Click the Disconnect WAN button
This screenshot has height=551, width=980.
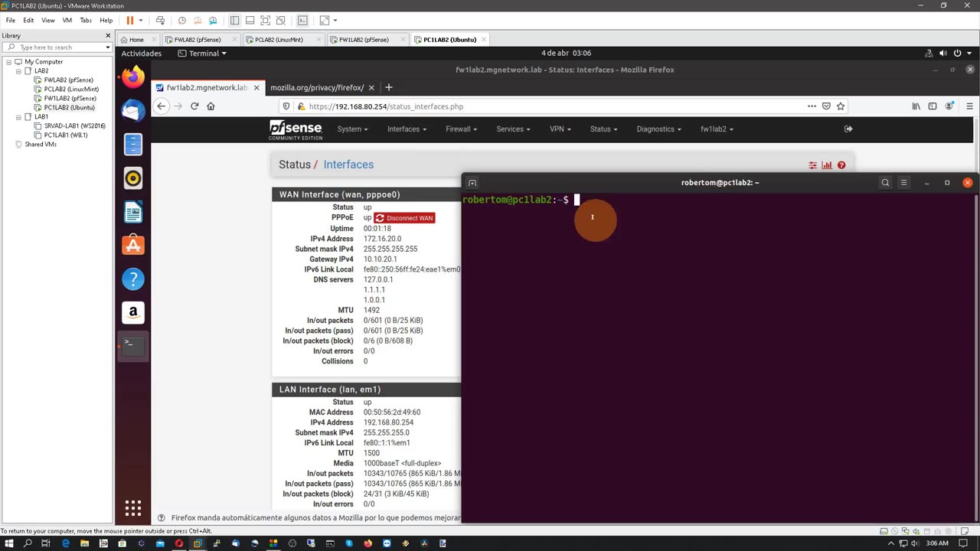pyautogui.click(x=404, y=218)
